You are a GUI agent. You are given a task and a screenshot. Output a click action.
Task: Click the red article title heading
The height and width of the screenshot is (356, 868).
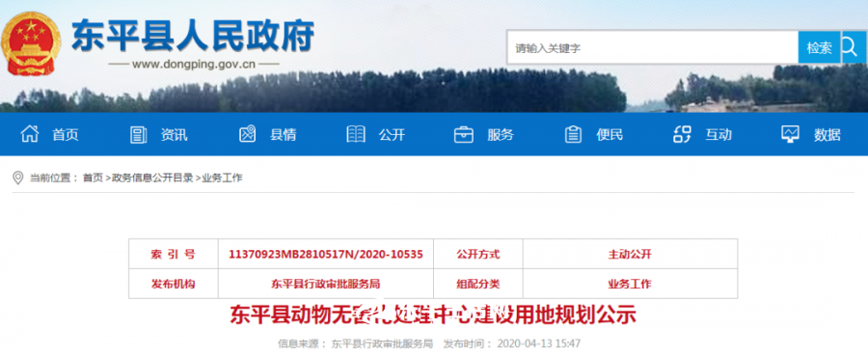433,315
